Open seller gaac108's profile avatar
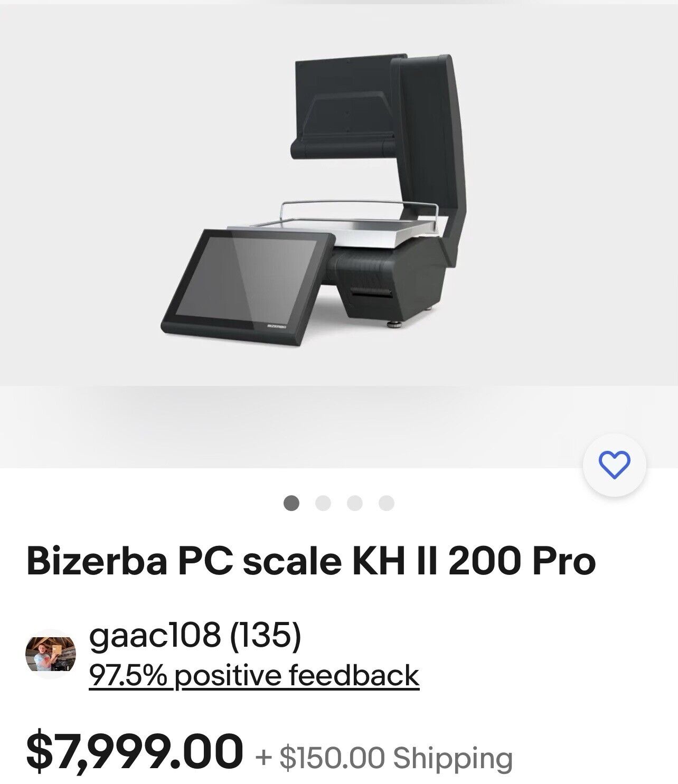678x784 pixels. tap(51, 654)
